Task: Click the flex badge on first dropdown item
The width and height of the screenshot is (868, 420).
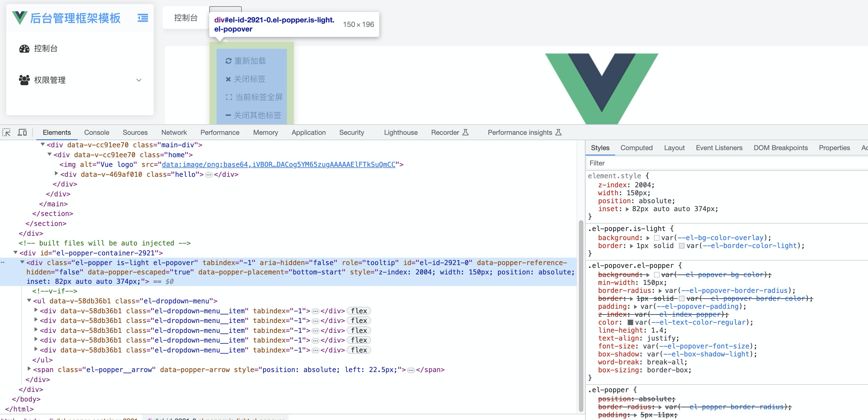Action: tap(359, 311)
